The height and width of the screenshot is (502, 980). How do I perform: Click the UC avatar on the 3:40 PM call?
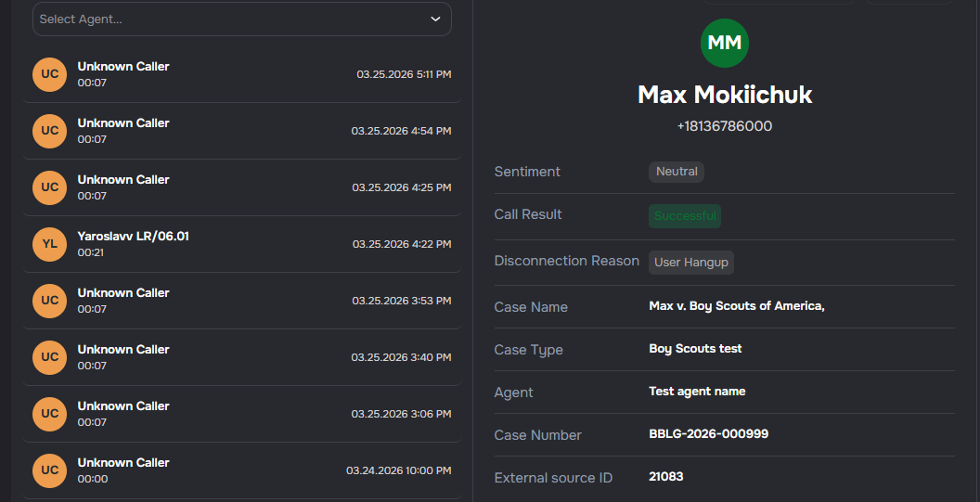click(x=49, y=357)
